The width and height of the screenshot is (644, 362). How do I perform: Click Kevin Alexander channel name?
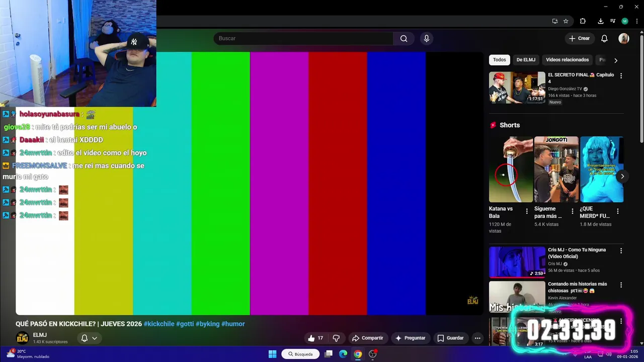tap(562, 298)
